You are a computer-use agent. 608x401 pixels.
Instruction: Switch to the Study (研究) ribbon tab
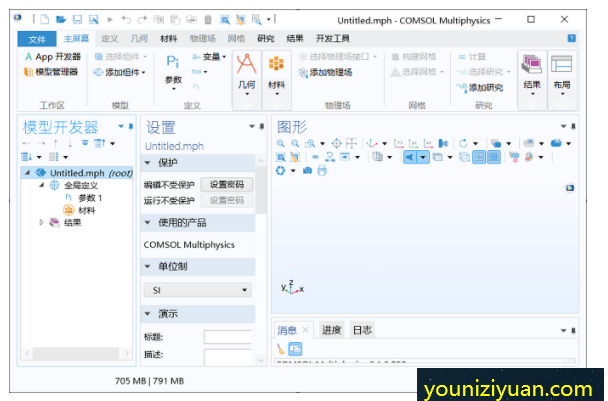pos(266,38)
